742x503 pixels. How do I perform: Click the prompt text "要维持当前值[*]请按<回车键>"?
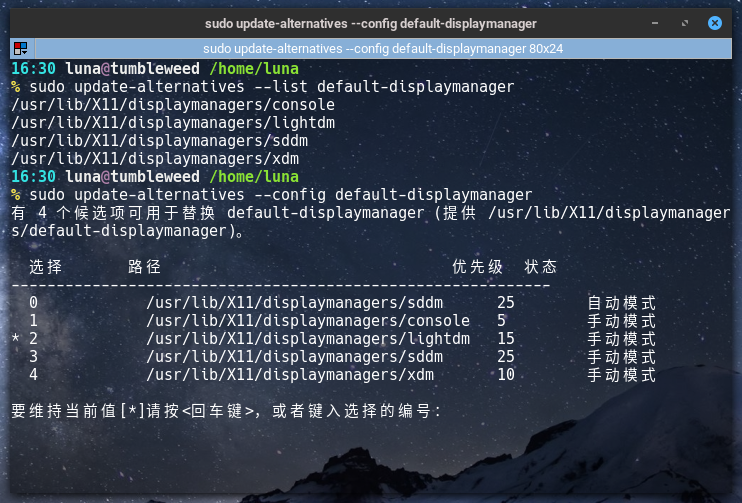click(133, 411)
